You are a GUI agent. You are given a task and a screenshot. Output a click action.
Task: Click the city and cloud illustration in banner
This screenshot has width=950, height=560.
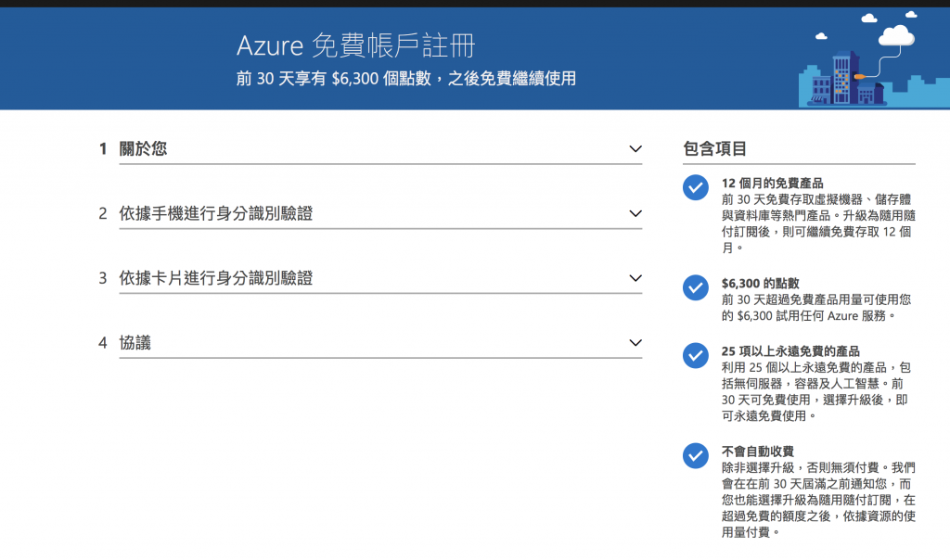click(x=873, y=59)
